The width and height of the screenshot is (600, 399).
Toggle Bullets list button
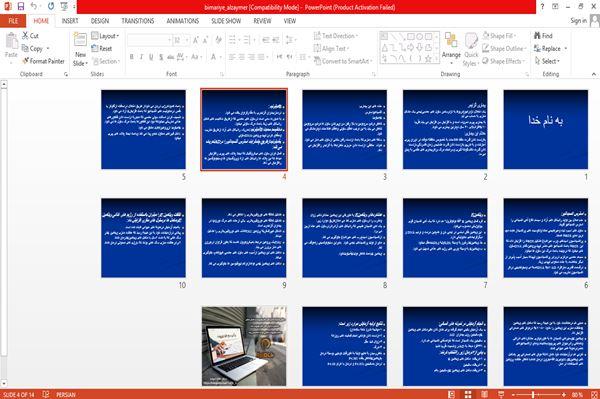(x=233, y=40)
